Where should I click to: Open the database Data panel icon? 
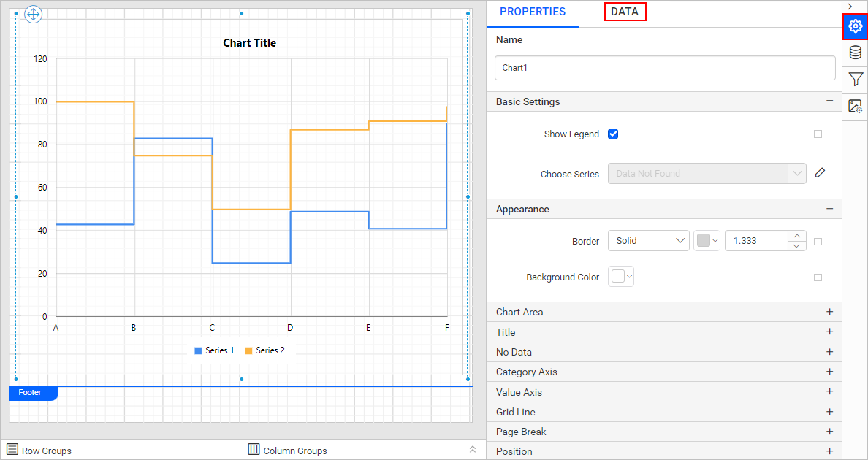click(x=855, y=53)
